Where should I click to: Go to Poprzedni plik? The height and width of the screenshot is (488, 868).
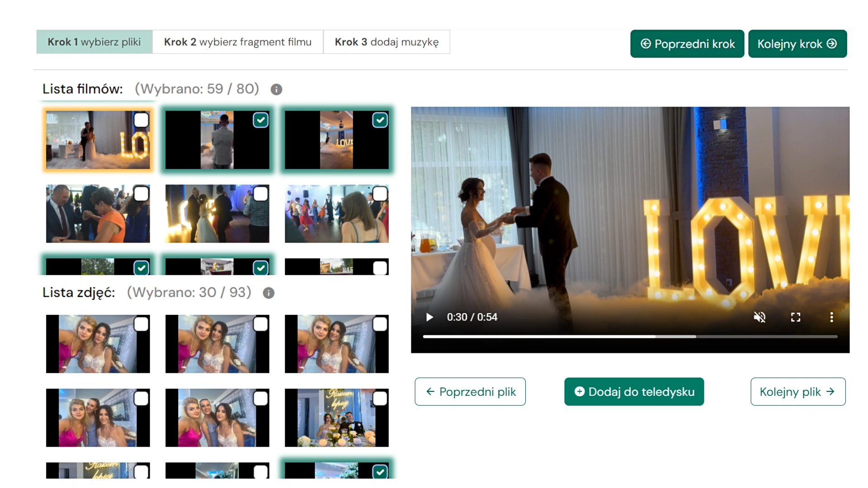point(470,392)
